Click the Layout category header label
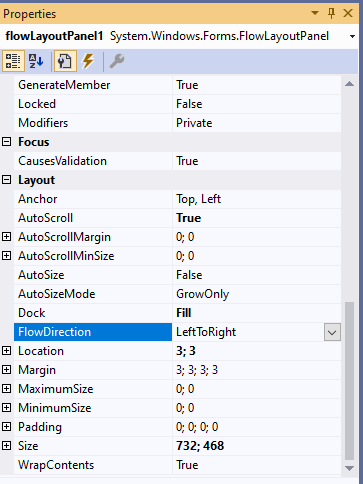 [36, 180]
